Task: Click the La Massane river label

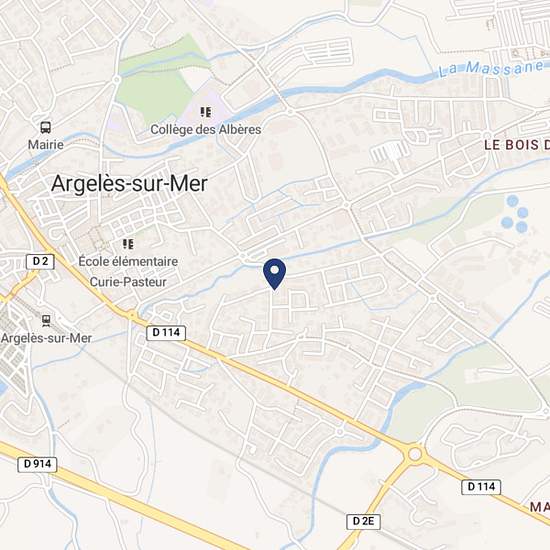Action: (491, 68)
